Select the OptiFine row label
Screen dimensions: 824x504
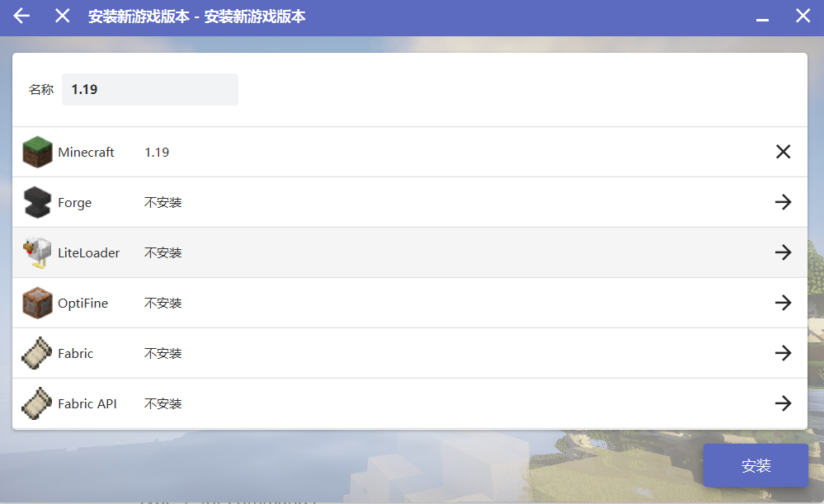(x=83, y=304)
